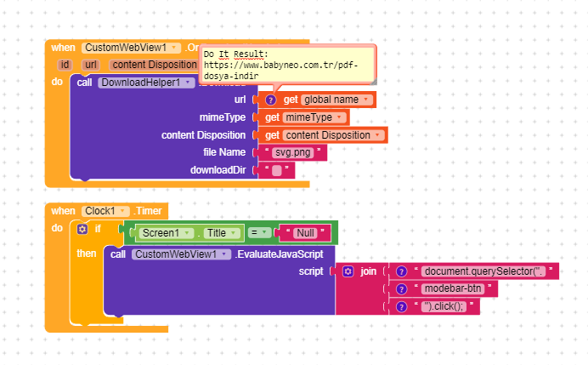This screenshot has width=588, height=365.
Task: Click the then label of the if block
Action: tap(87, 254)
